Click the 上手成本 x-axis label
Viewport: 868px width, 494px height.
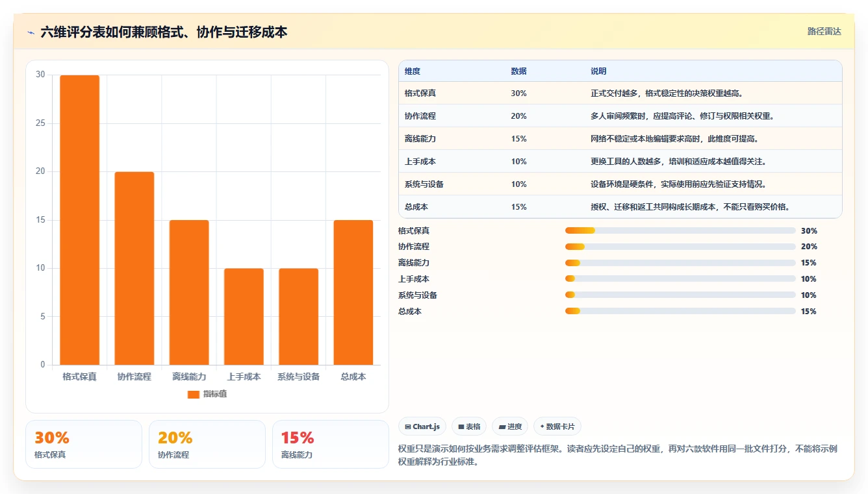244,377
